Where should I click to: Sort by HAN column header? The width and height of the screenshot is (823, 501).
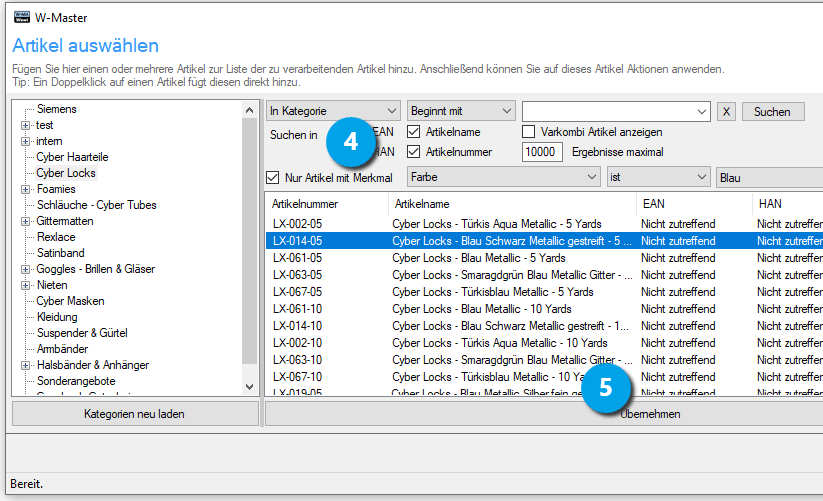click(x=787, y=204)
